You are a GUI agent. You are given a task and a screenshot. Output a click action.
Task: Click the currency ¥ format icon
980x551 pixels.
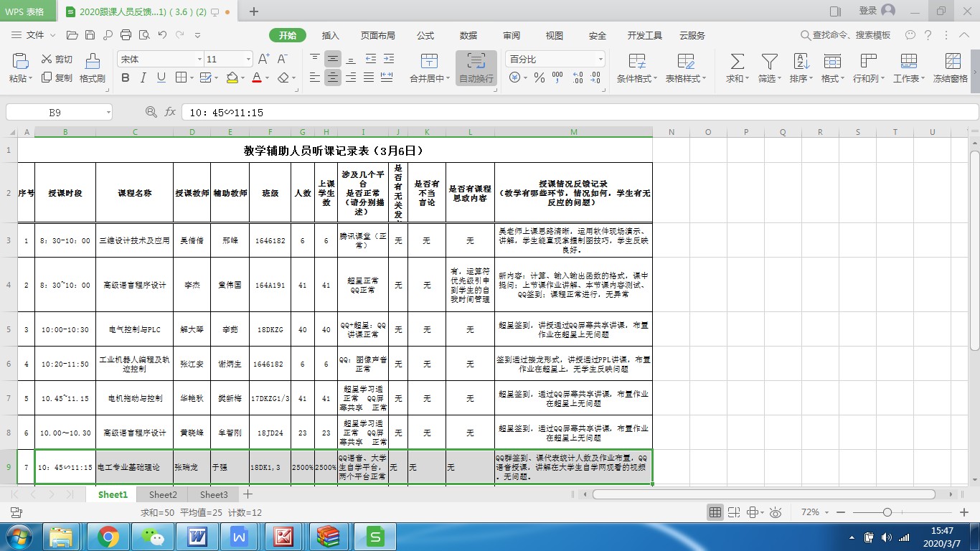514,77
